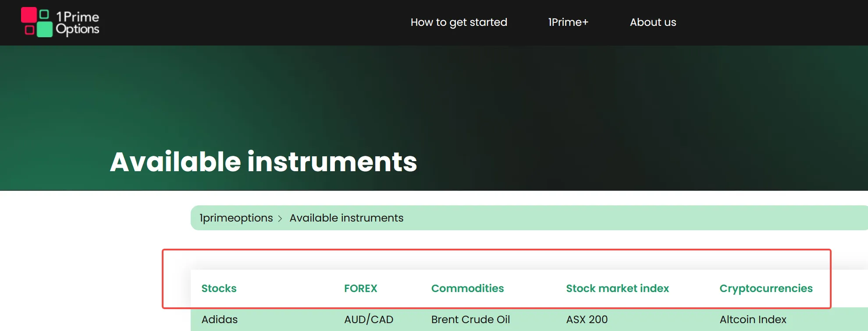The image size is (868, 331).
Task: Click the Altcoin Index entry
Action: pos(753,320)
